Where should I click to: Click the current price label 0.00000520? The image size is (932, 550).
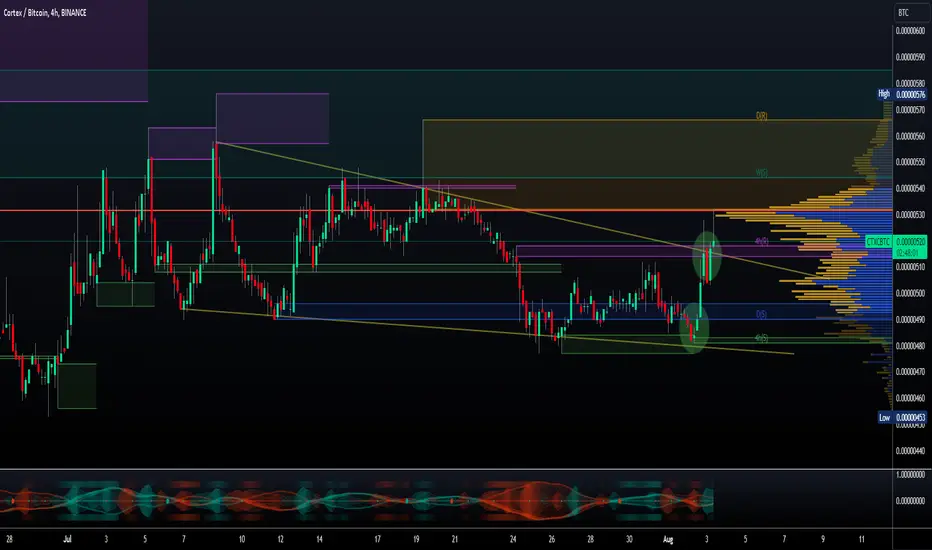tap(911, 242)
